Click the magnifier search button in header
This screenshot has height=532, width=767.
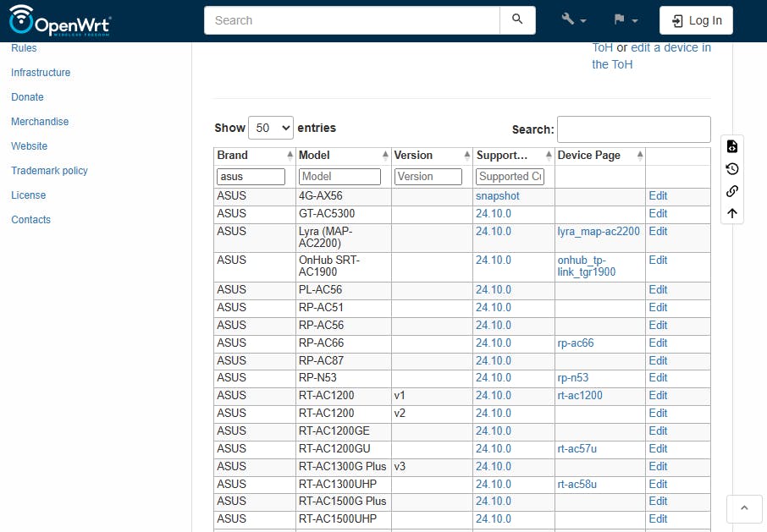[517, 20]
